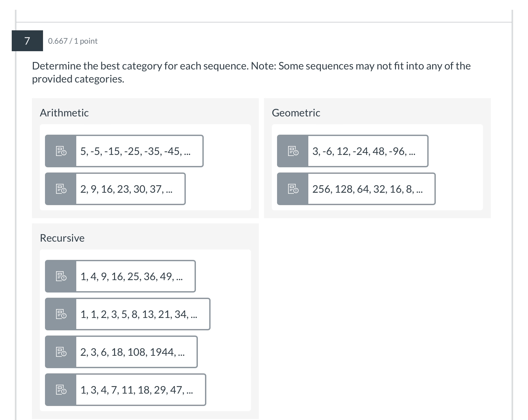Click the Arithmetic category heading

(x=64, y=112)
